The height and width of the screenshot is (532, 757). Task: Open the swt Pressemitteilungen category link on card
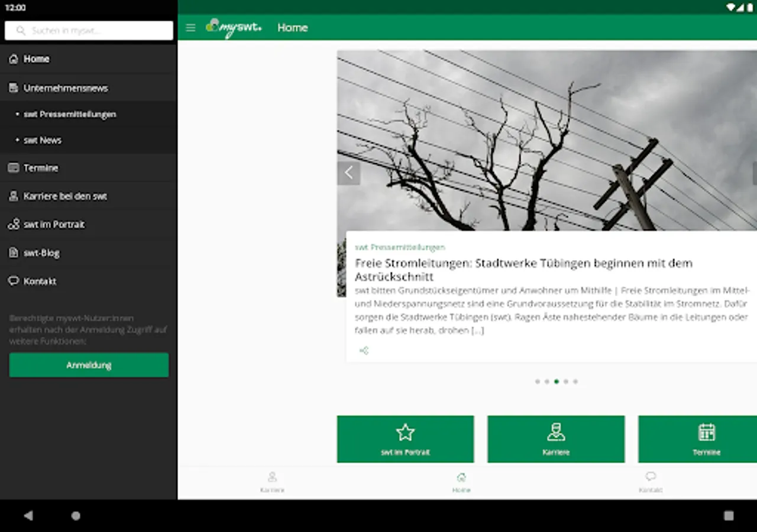(x=400, y=247)
